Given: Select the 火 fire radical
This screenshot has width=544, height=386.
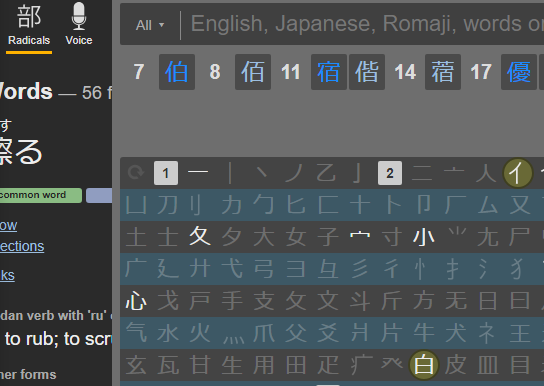Looking at the screenshot, I should click(200, 333).
